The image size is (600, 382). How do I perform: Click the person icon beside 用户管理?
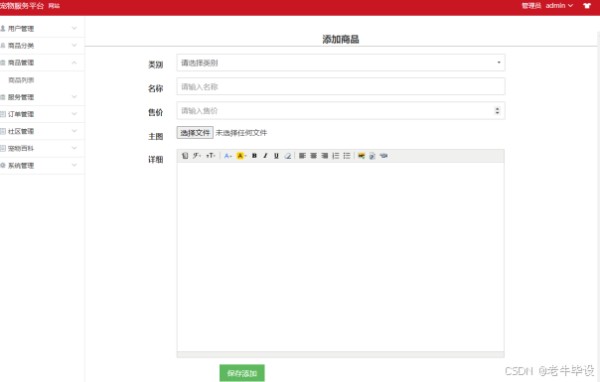pyautogui.click(x=3, y=28)
